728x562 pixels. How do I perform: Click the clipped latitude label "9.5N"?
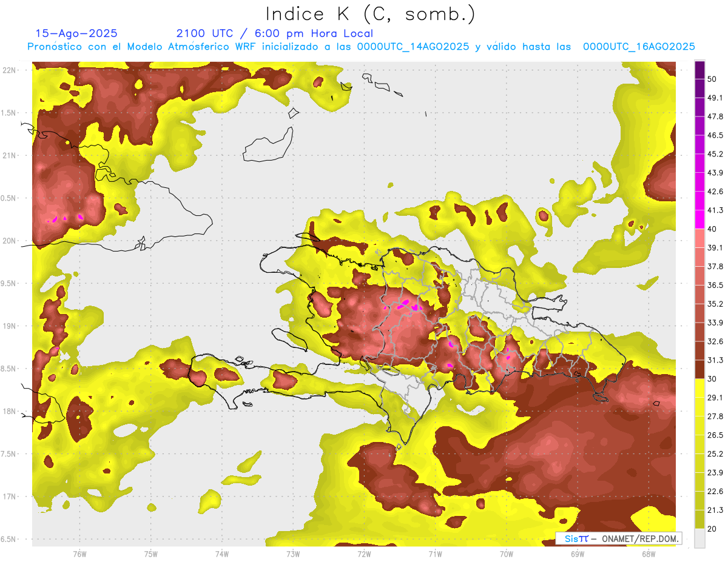point(8,283)
